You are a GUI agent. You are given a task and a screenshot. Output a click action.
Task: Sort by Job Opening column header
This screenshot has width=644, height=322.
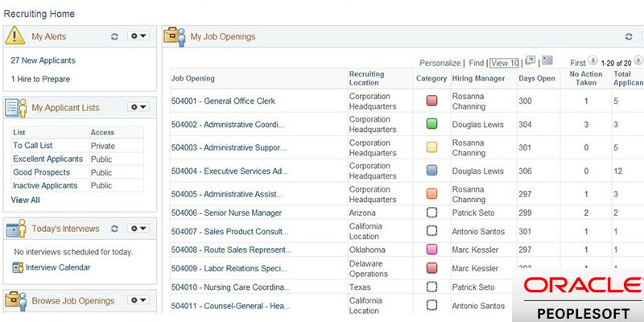pos(193,78)
